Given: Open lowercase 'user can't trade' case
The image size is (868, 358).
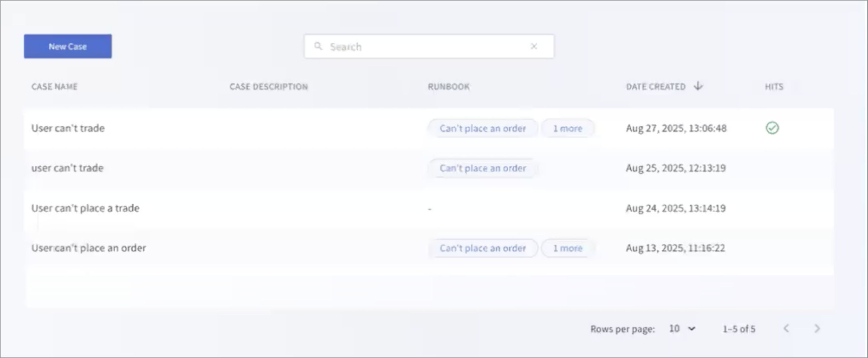Looking at the screenshot, I should coord(67,168).
